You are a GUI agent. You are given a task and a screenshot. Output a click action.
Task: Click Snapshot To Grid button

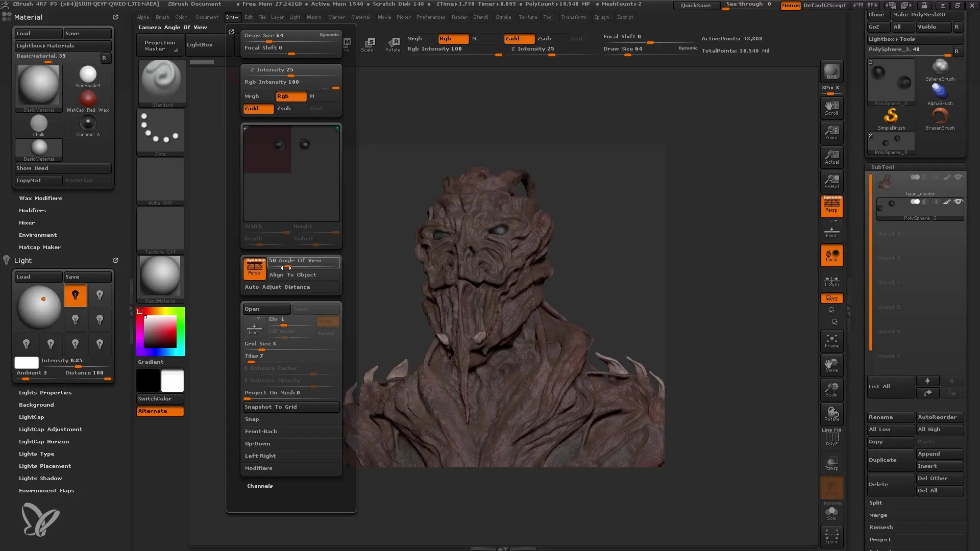[x=291, y=407]
